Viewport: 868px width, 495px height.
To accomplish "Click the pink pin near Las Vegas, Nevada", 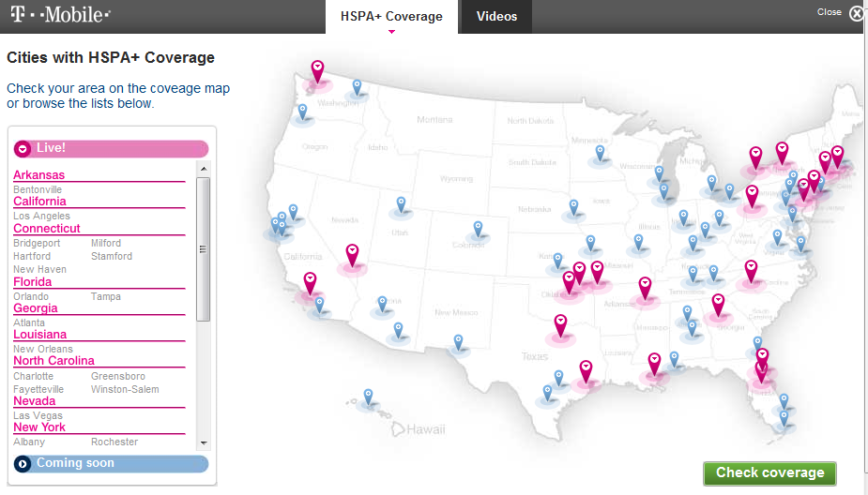I will (x=352, y=256).
